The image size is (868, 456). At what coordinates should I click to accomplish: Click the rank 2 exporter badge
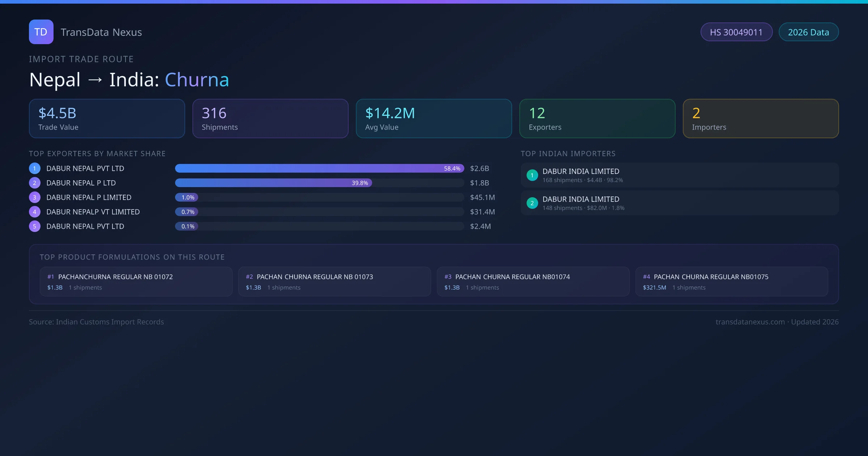(x=35, y=183)
